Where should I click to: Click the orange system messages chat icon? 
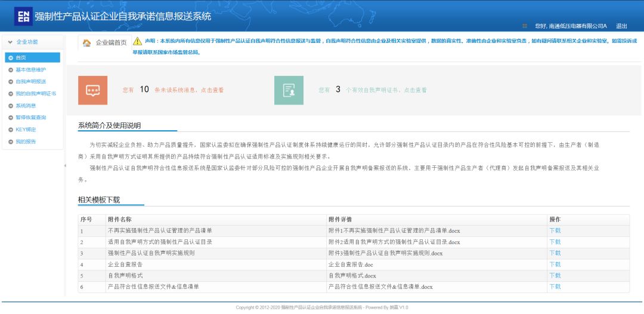(x=92, y=90)
